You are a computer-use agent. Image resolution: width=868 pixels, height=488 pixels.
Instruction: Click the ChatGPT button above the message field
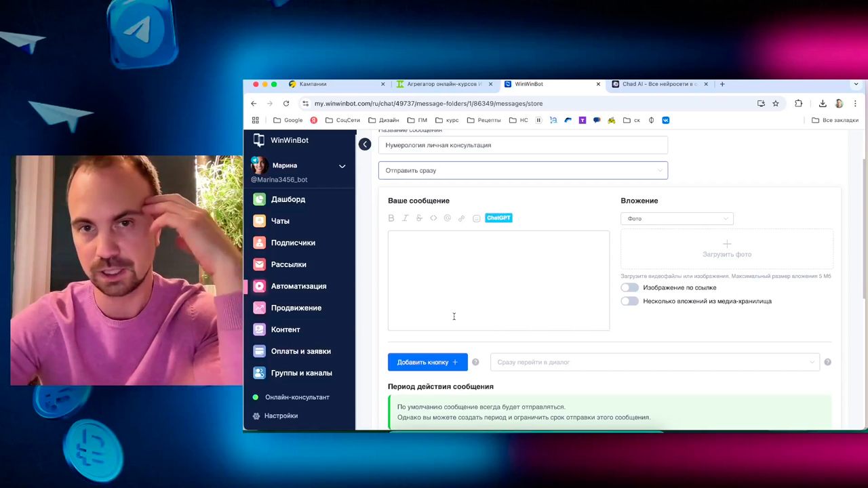pyautogui.click(x=498, y=218)
